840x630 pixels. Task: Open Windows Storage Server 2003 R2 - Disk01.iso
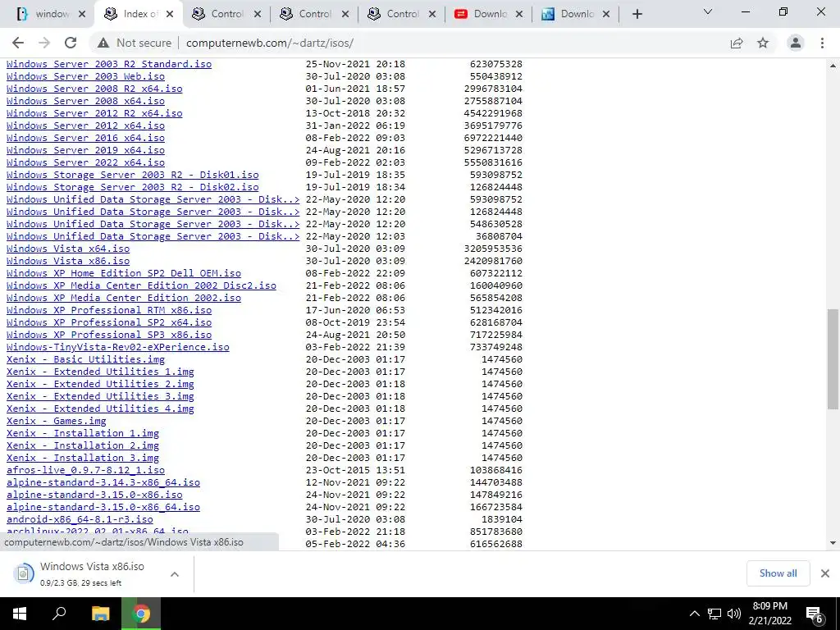tap(132, 175)
